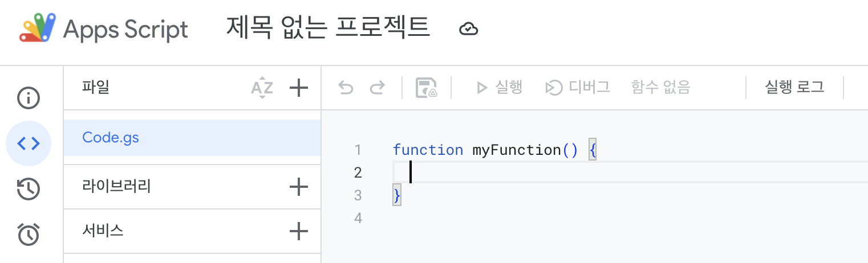This screenshot has height=263, width=868.
Task: Select the Code.gs file
Action: (x=111, y=137)
